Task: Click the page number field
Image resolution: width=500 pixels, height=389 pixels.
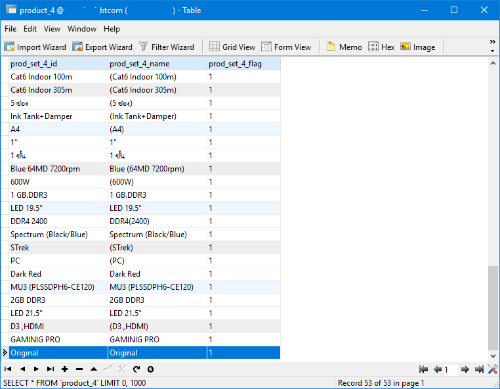Action: click(x=451, y=369)
